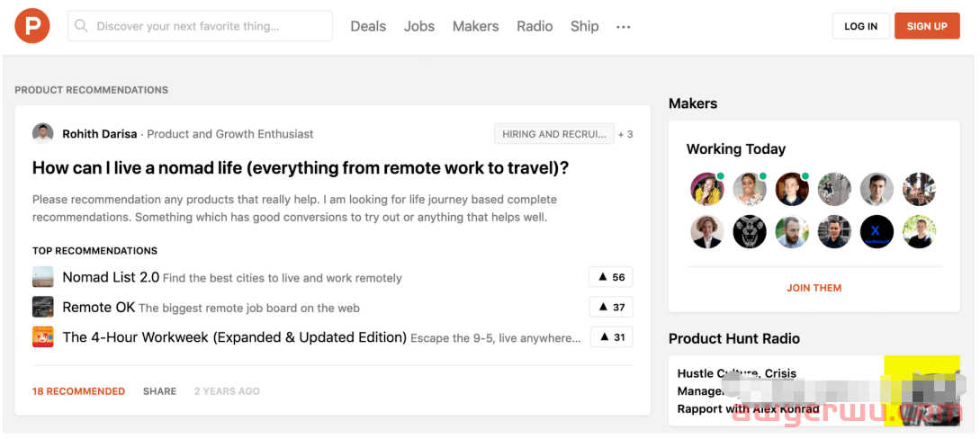Upvote Remote OK with 37 votes
This screenshot has height=439, width=980.
(611, 307)
